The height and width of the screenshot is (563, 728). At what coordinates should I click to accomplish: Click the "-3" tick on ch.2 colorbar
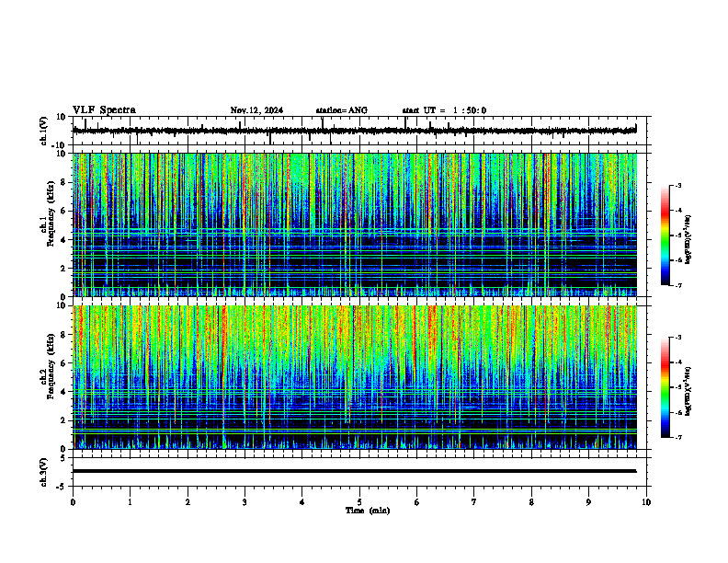677,338
